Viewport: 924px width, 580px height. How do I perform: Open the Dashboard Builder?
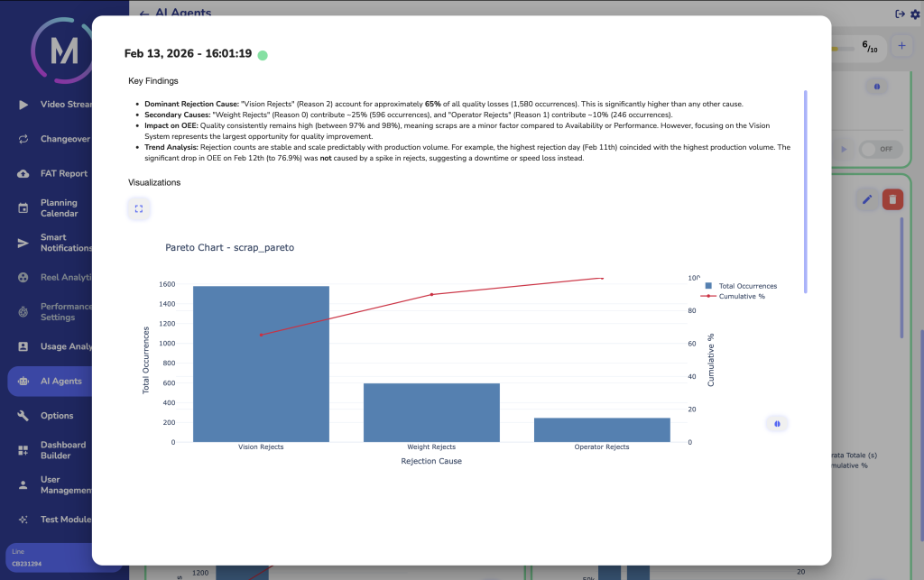pos(54,450)
